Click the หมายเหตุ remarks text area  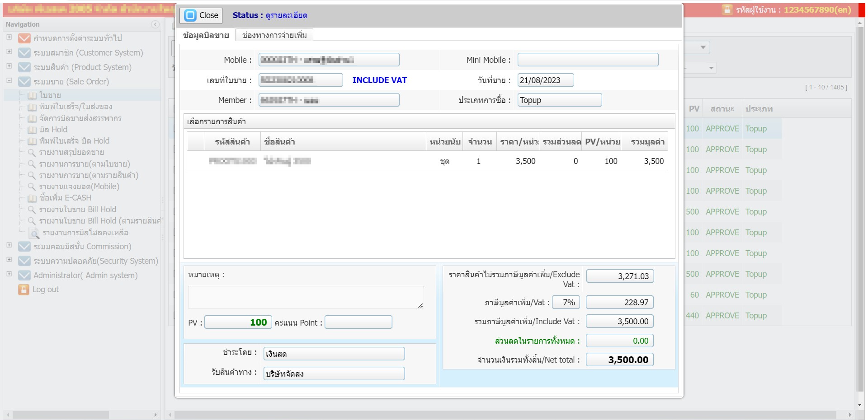coord(306,297)
